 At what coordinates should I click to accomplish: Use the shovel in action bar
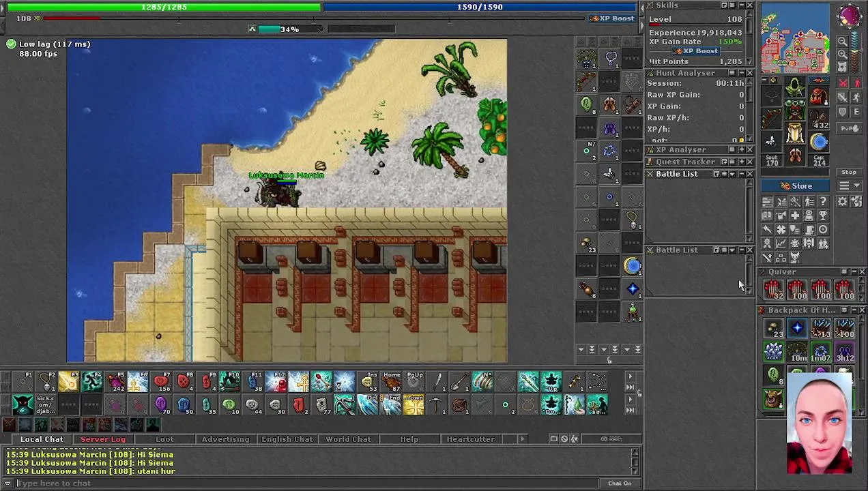point(461,382)
